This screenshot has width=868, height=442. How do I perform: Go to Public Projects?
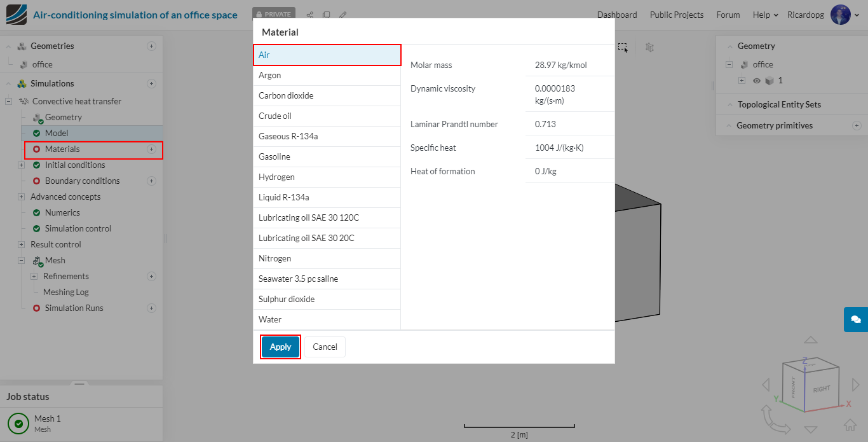[x=676, y=15]
